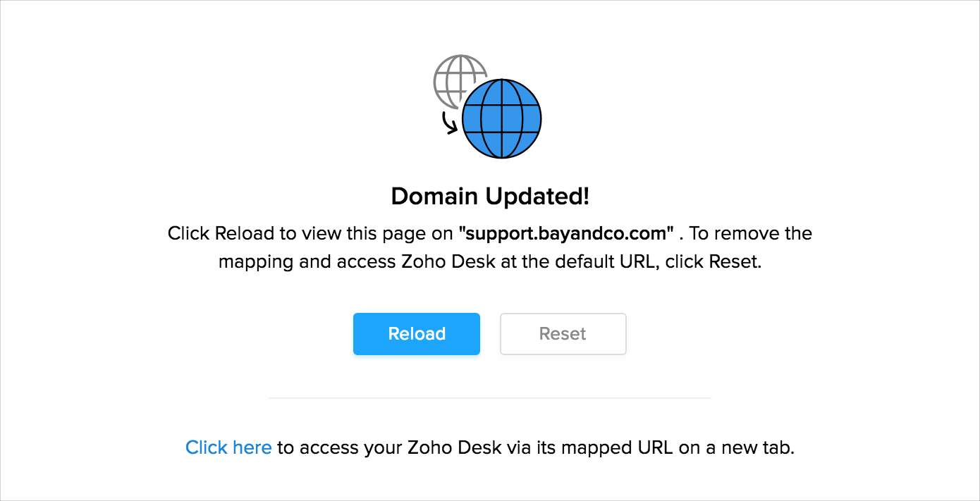
Task: Open the "Click here" link
Action: 228,447
